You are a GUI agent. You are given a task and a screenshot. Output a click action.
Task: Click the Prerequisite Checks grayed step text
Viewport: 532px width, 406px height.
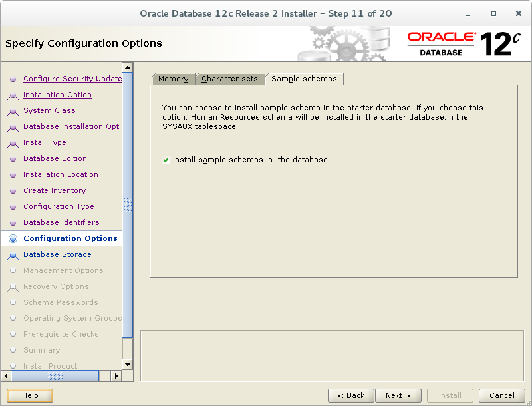(61, 334)
